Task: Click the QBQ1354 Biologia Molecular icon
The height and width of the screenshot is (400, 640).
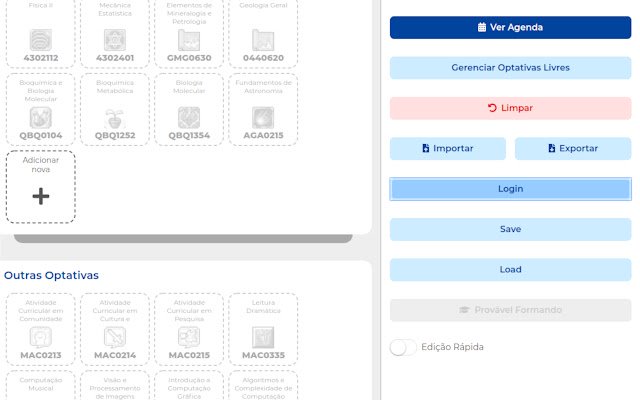Action: tap(189, 118)
